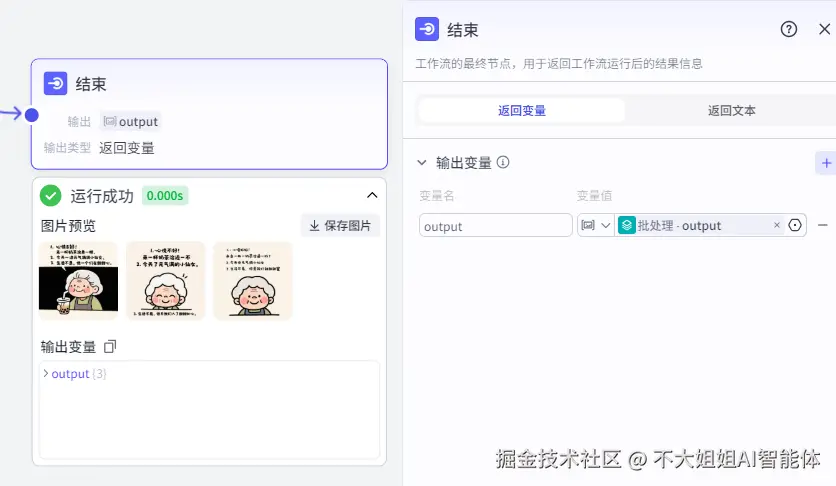
Task: Open the variable type dropdown
Action: pos(596,225)
